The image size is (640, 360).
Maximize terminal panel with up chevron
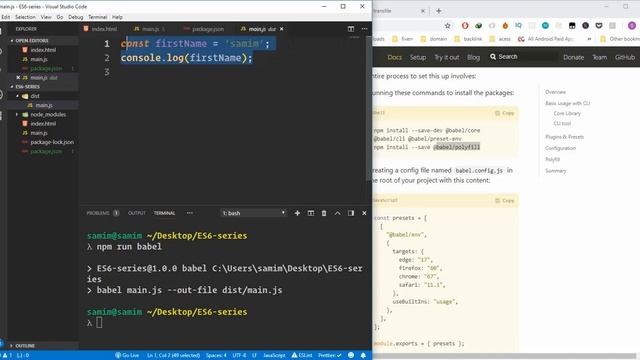coord(338,213)
